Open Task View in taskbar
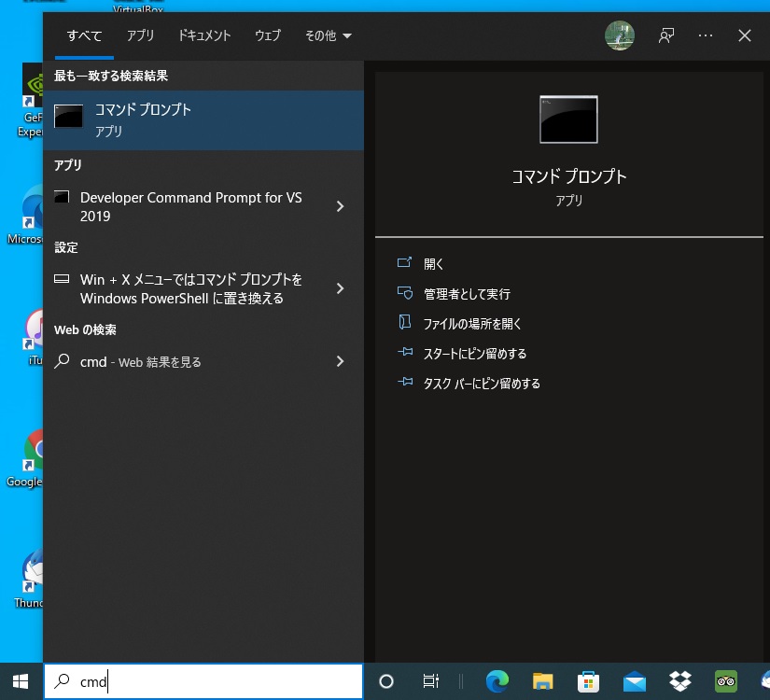 tap(430, 681)
